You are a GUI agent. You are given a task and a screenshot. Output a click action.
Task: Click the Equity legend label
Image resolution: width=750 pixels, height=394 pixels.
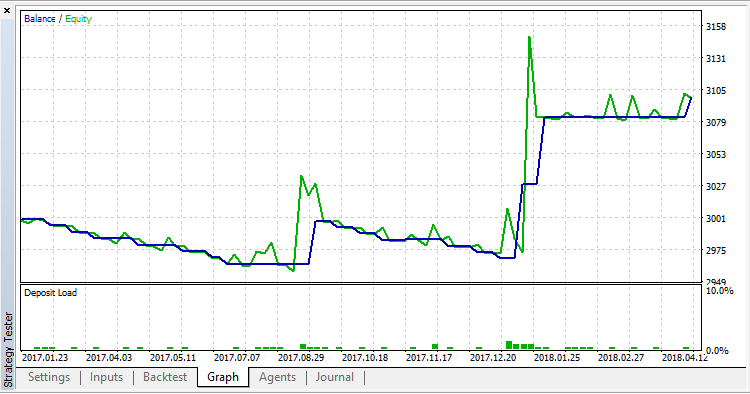click(78, 19)
